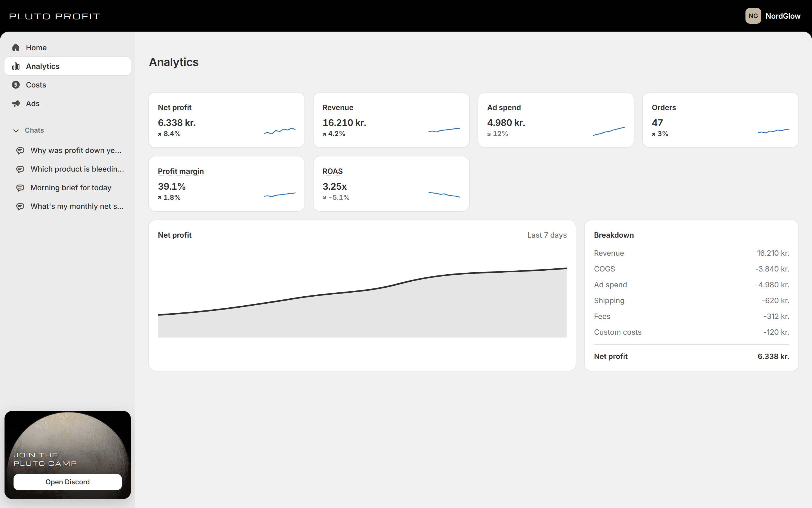This screenshot has width=812, height=508.
Task: Click the Ad spend card sparkline
Action: click(x=609, y=131)
